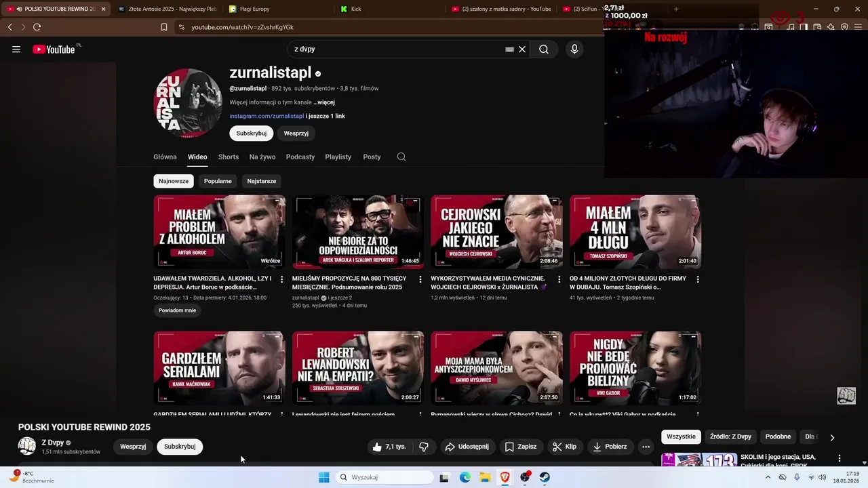Share the video with Udostępnij

467,447
